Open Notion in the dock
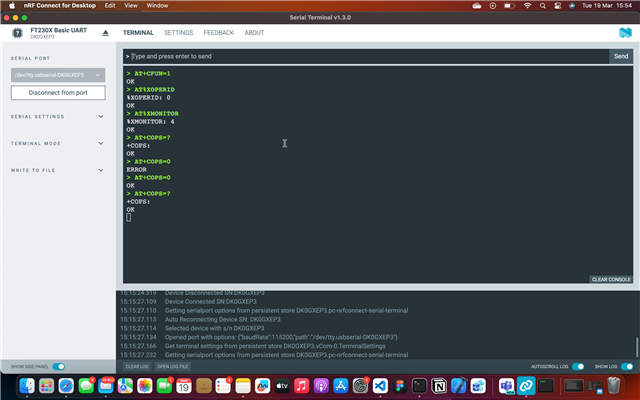Screen dimensions: 640x400 [439, 385]
